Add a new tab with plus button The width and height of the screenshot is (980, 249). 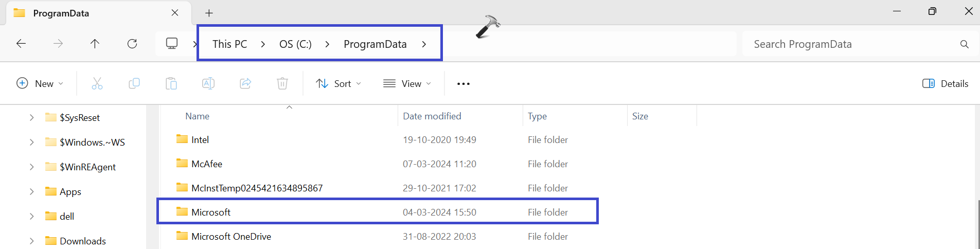coord(209,13)
